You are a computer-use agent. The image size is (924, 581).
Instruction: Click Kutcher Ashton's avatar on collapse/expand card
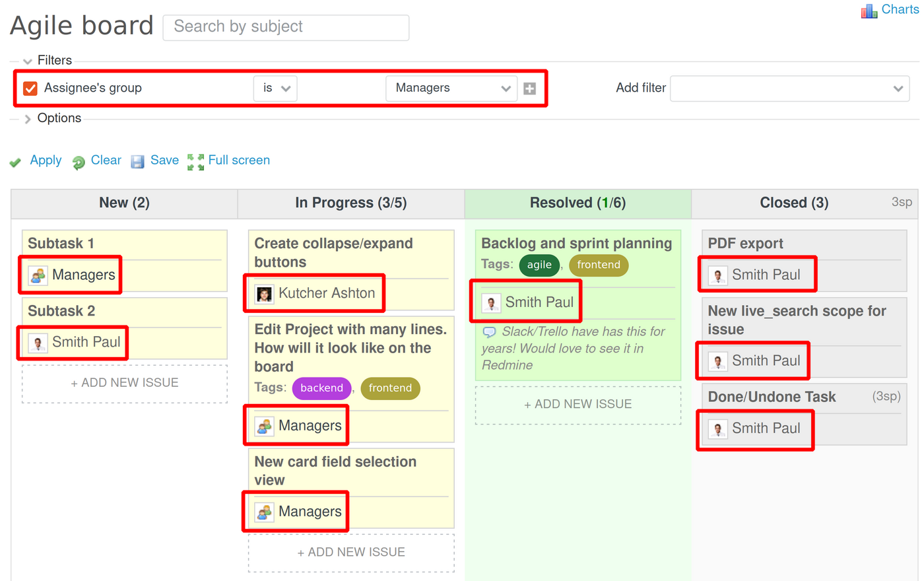264,293
